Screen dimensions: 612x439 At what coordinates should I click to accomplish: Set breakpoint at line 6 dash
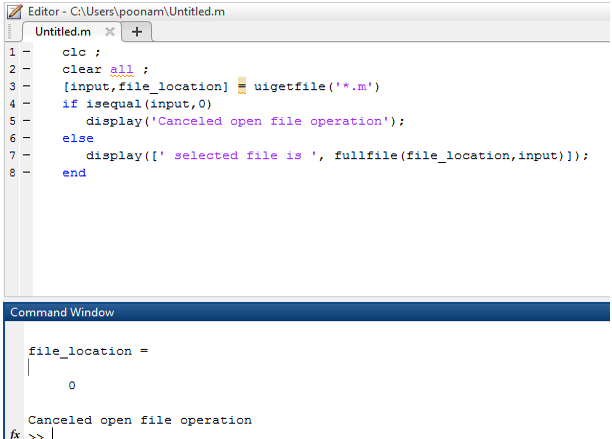[26, 138]
